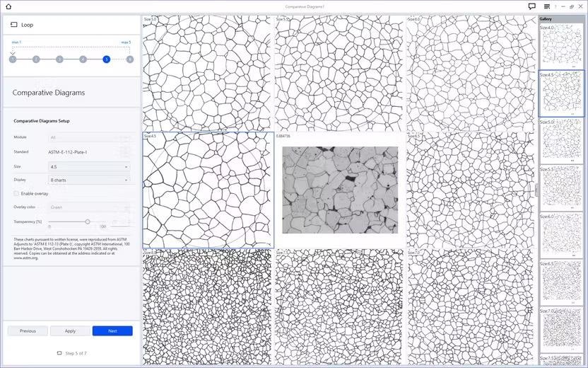This screenshot has height=368, width=588.
Task: Jump to workflow step 3 circle
Action: (x=59, y=59)
